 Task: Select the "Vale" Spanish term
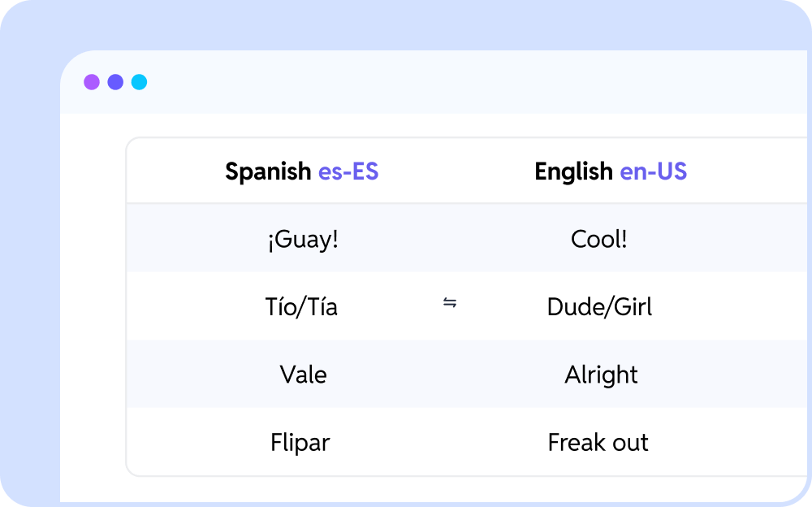303,375
